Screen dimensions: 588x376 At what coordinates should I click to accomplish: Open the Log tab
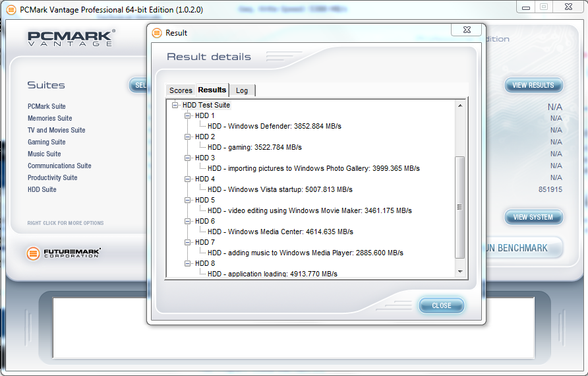[x=242, y=90]
